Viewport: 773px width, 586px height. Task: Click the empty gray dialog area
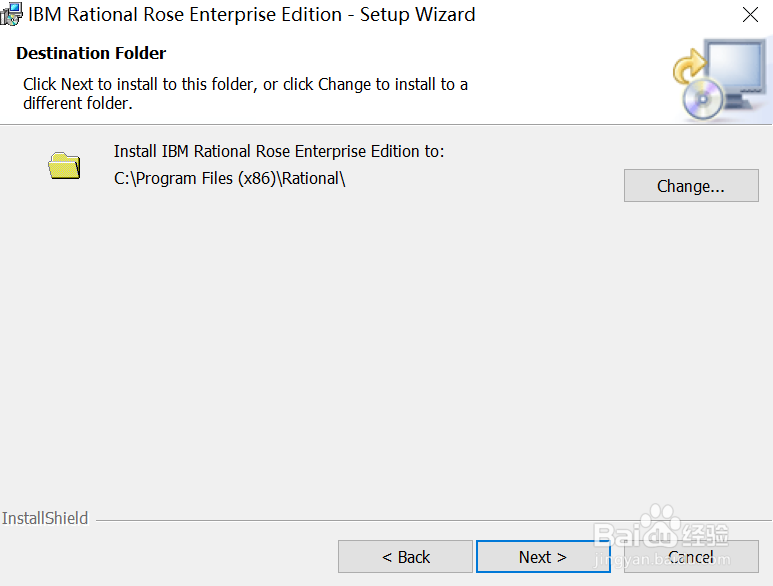coord(380,350)
